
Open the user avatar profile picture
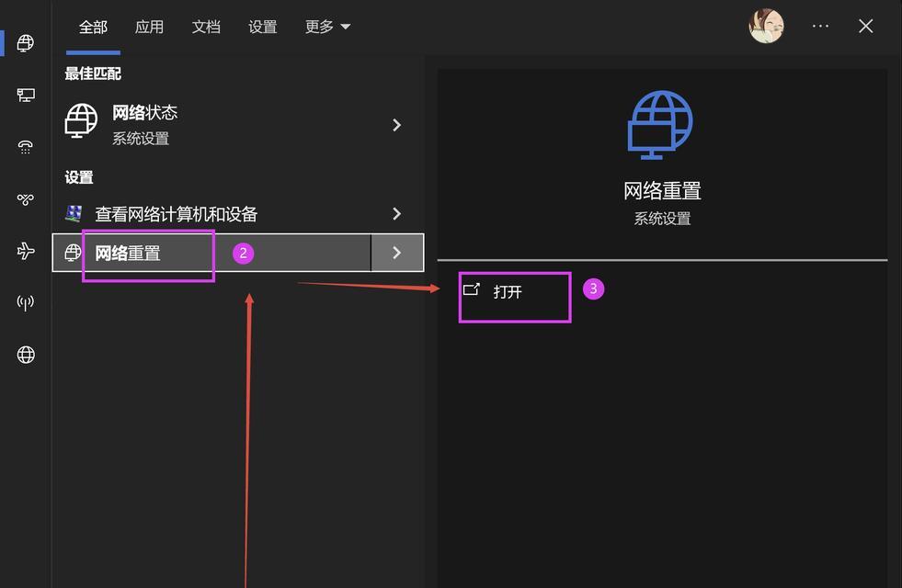(x=766, y=26)
